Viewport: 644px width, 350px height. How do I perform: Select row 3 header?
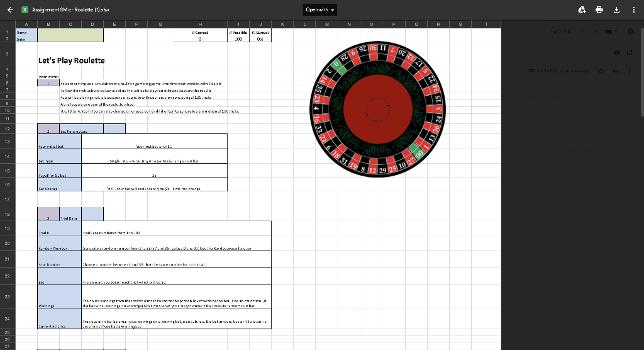coord(8,54)
